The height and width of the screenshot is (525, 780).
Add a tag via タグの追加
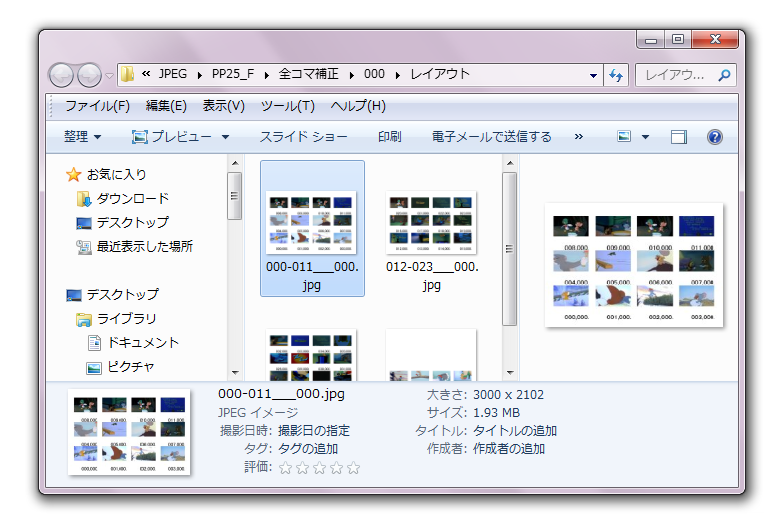click(307, 449)
